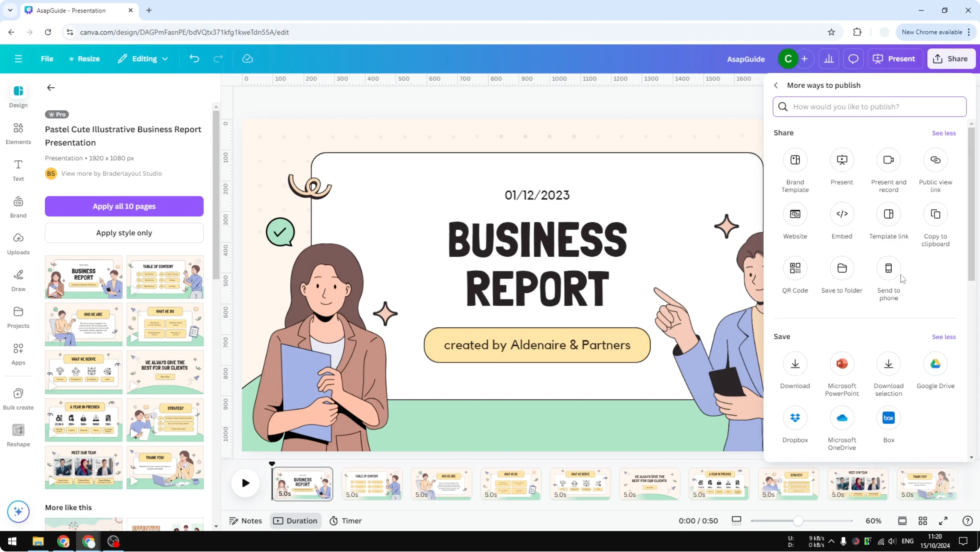This screenshot has width=980, height=552.
Task: Open the Draw panel
Action: point(18,281)
